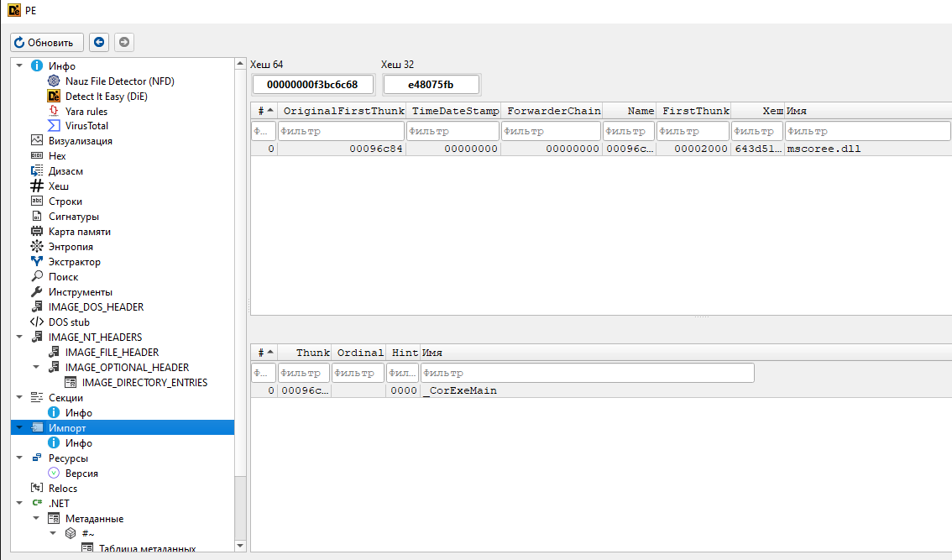Collapse the Ресурсы node

point(19,458)
